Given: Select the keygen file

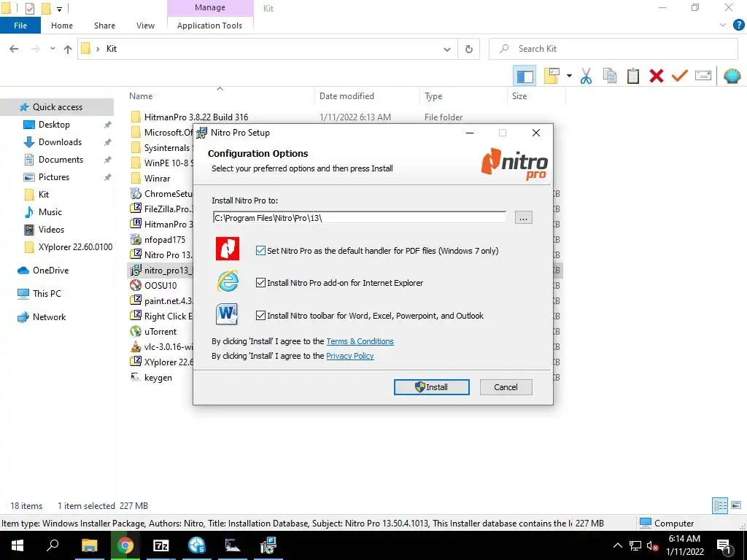Looking at the screenshot, I should pyautogui.click(x=158, y=378).
